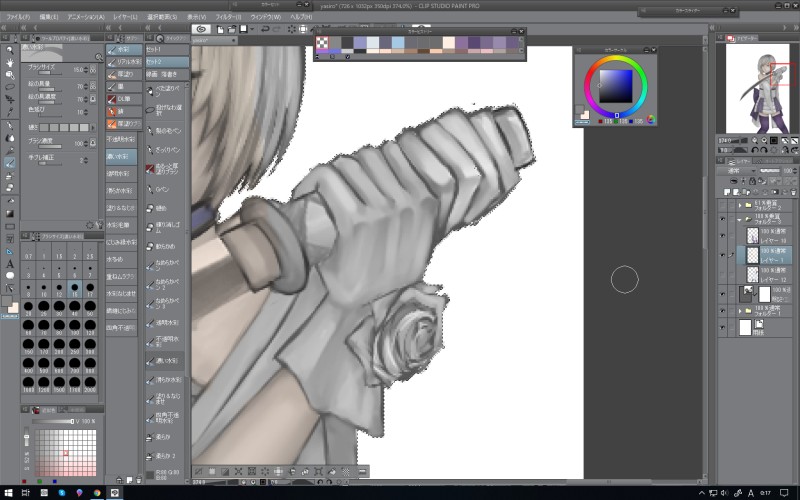Screen dimensions: 800x500
Task: Pick the light blue color set swatch
Action: 398,42
